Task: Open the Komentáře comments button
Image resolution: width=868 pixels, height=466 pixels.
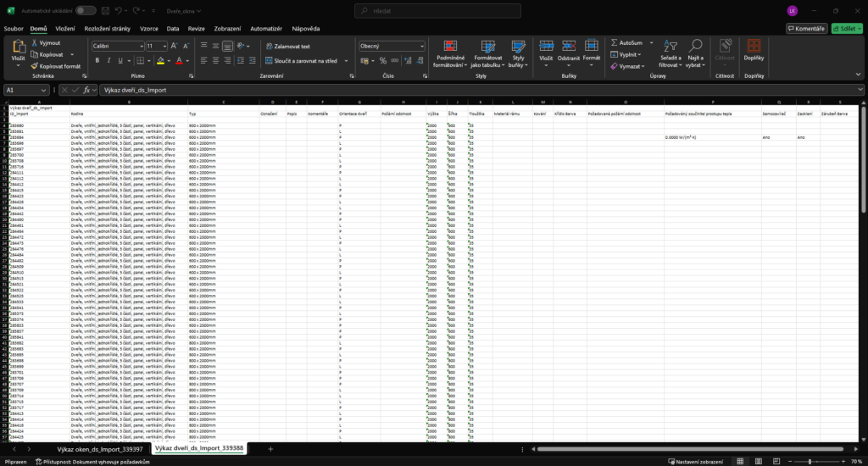Action: pos(806,28)
